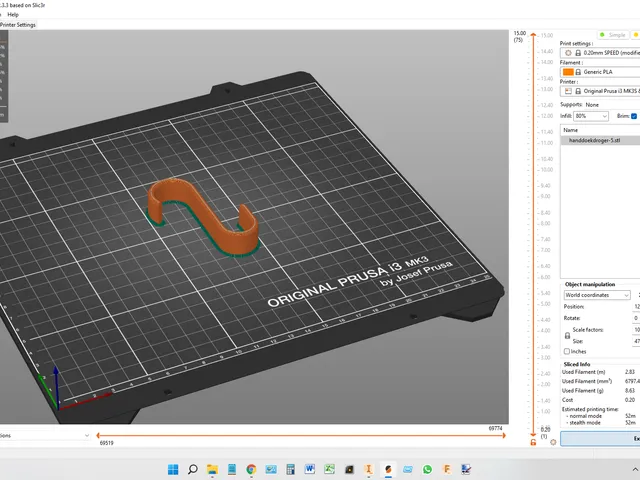Click the Position value field

point(636,307)
